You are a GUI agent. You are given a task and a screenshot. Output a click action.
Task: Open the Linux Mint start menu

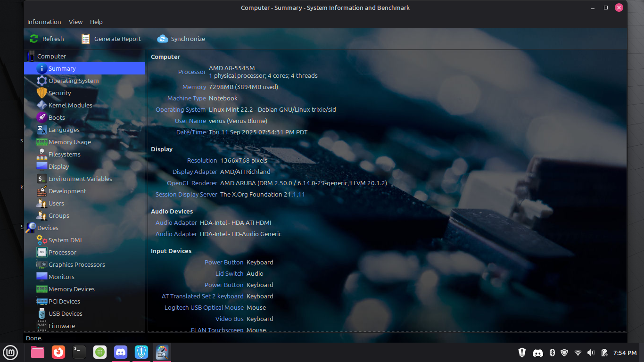click(x=10, y=352)
